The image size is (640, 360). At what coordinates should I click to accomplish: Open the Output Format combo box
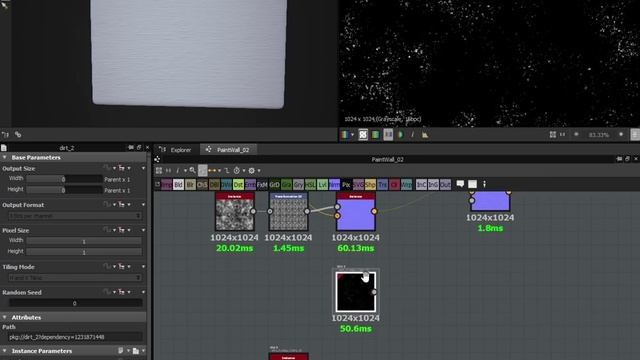click(75, 216)
